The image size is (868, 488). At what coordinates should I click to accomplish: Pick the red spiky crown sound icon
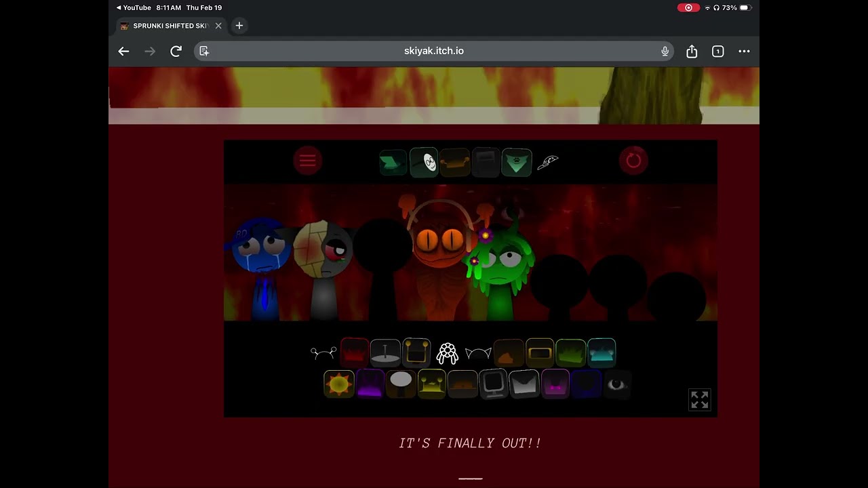(x=354, y=352)
